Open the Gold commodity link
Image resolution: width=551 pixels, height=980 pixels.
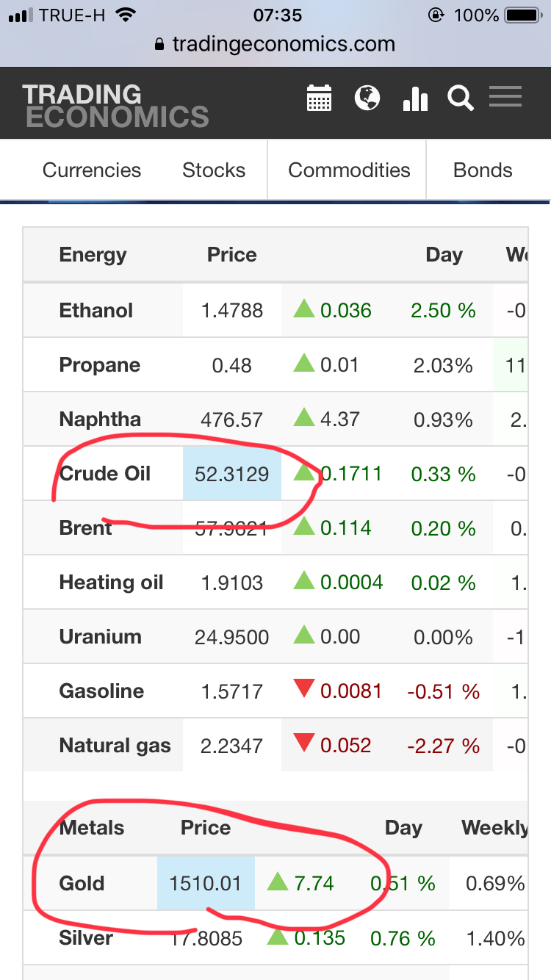pyautogui.click(x=82, y=883)
